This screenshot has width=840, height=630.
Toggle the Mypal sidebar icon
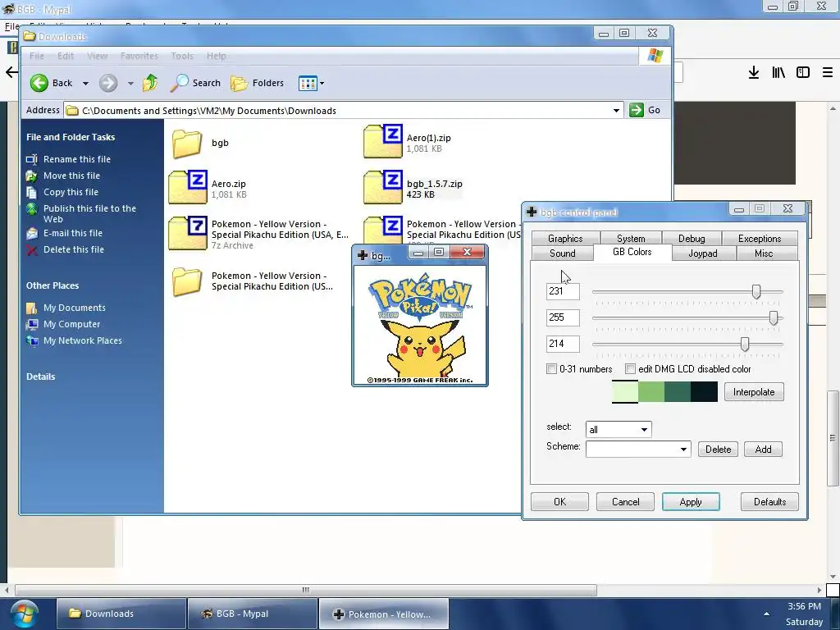(802, 72)
